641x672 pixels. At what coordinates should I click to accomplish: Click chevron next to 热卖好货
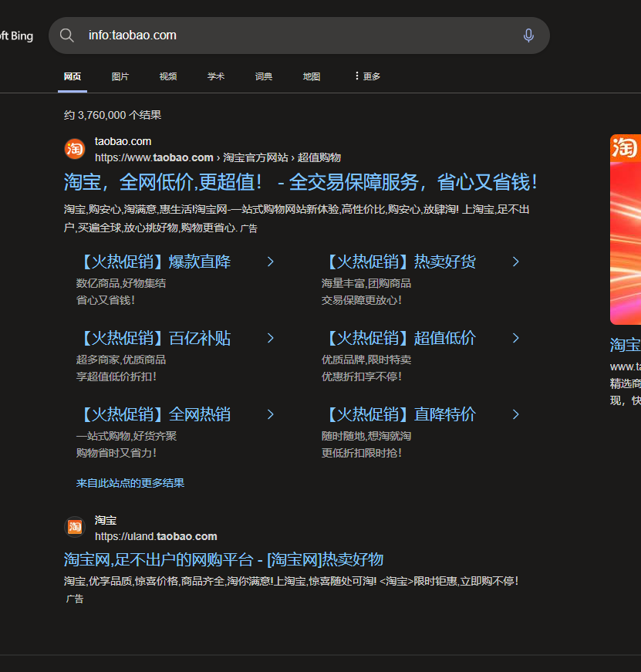tap(516, 262)
